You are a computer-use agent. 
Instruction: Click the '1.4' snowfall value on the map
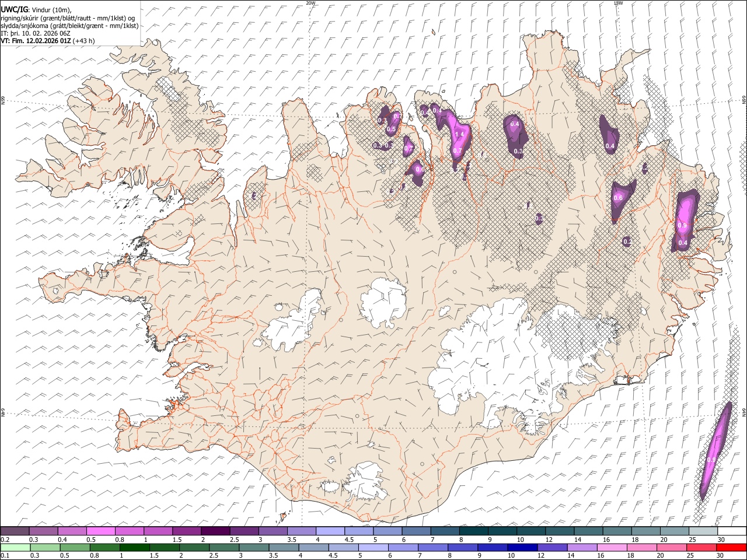[459, 135]
